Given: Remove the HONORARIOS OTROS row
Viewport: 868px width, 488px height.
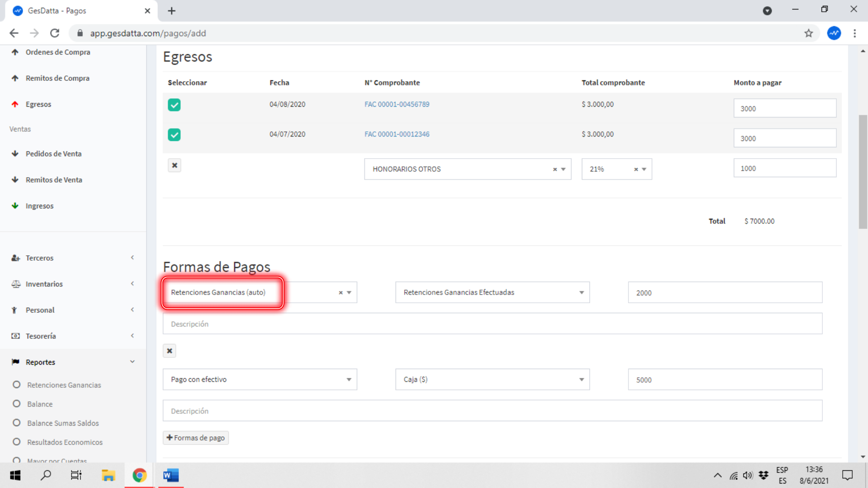Looking at the screenshot, I should point(175,165).
